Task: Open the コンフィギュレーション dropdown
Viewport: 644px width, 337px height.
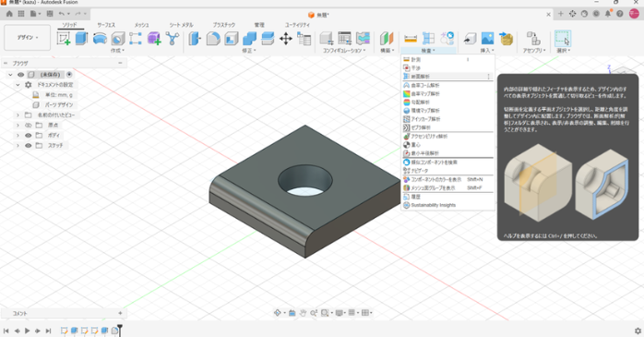Action: click(x=344, y=51)
